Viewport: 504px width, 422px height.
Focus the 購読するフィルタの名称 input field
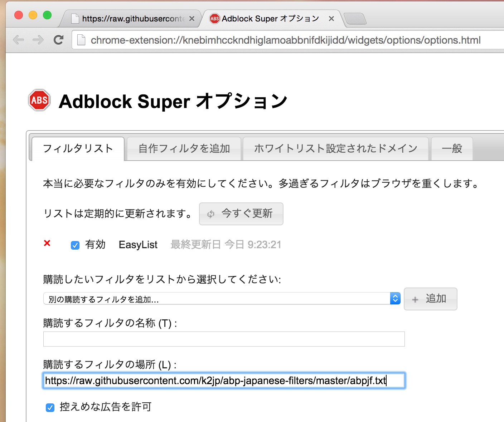tap(224, 339)
